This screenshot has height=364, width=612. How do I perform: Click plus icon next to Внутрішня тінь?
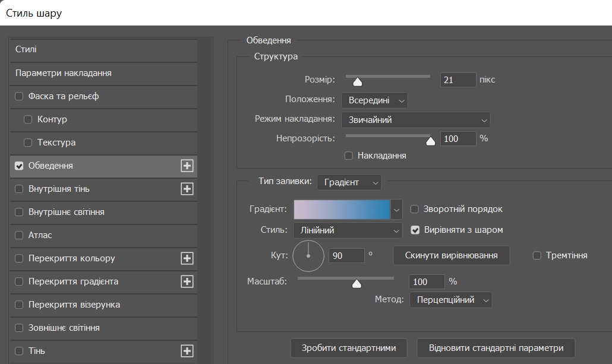coord(187,189)
